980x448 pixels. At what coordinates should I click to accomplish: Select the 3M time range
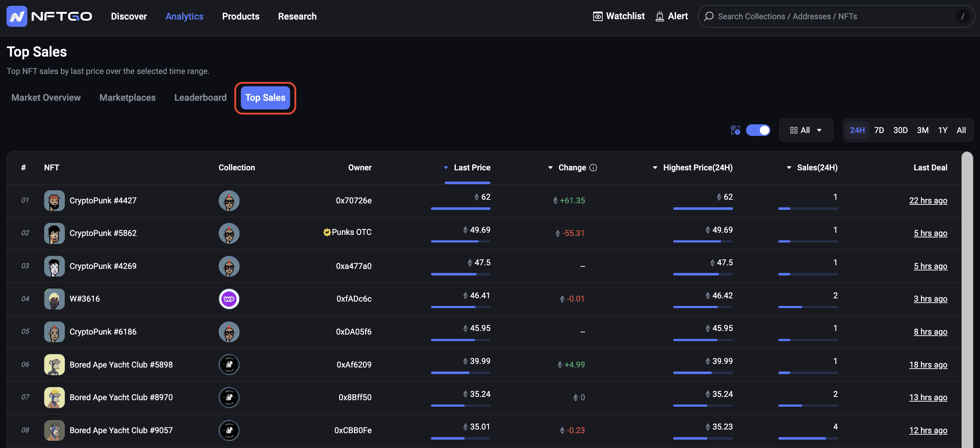click(922, 130)
